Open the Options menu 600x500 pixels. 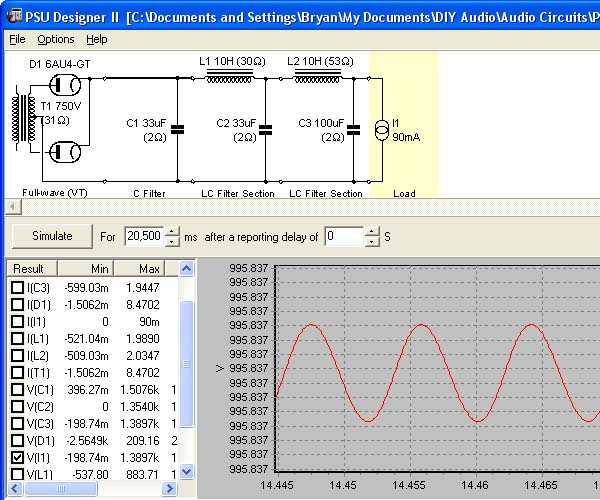pyautogui.click(x=56, y=39)
